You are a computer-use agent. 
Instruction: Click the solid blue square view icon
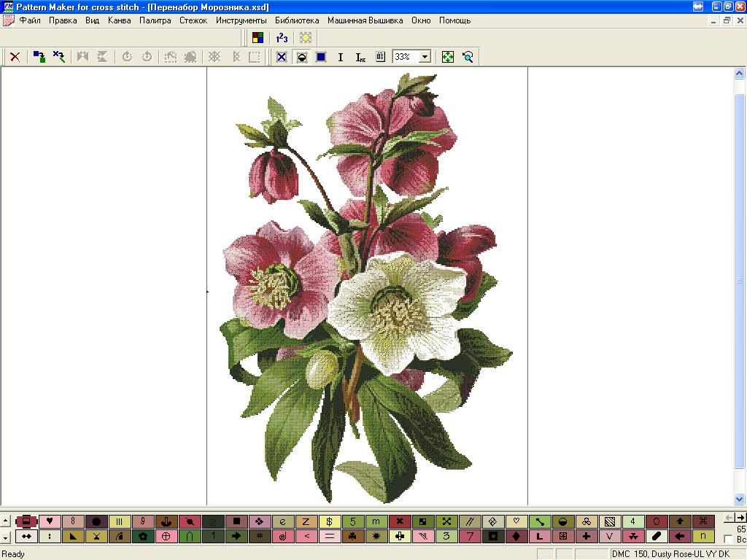pos(321,57)
